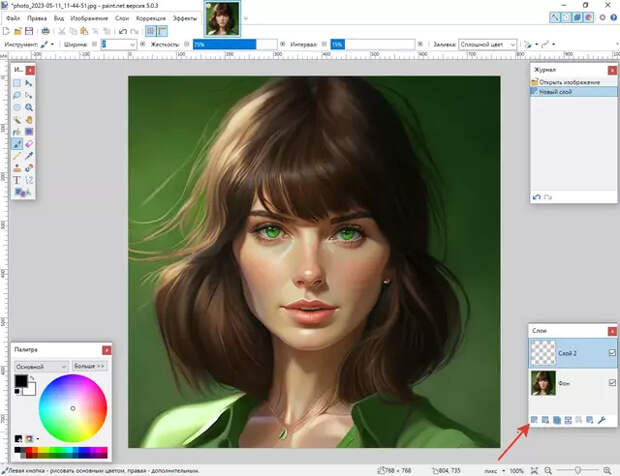Select the Eraser tool
620x476 pixels.
tap(28, 144)
